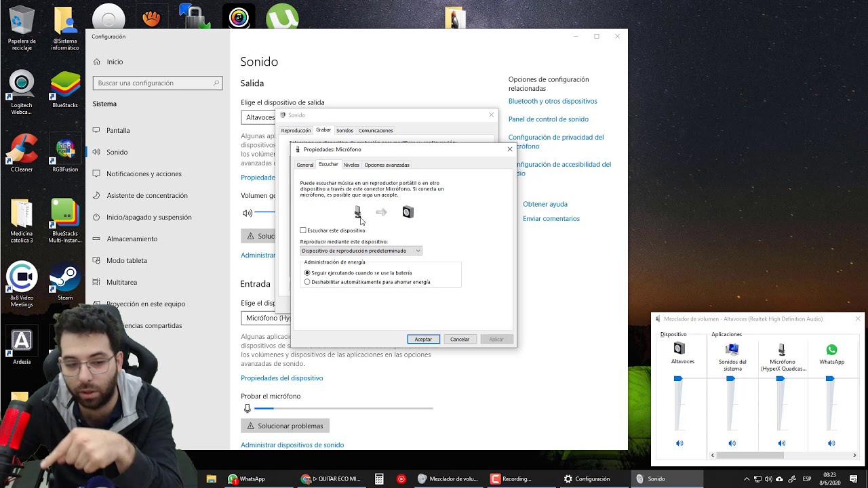The width and height of the screenshot is (868, 488).
Task: Switch to Reproducción tab in Sonido
Action: 296,130
